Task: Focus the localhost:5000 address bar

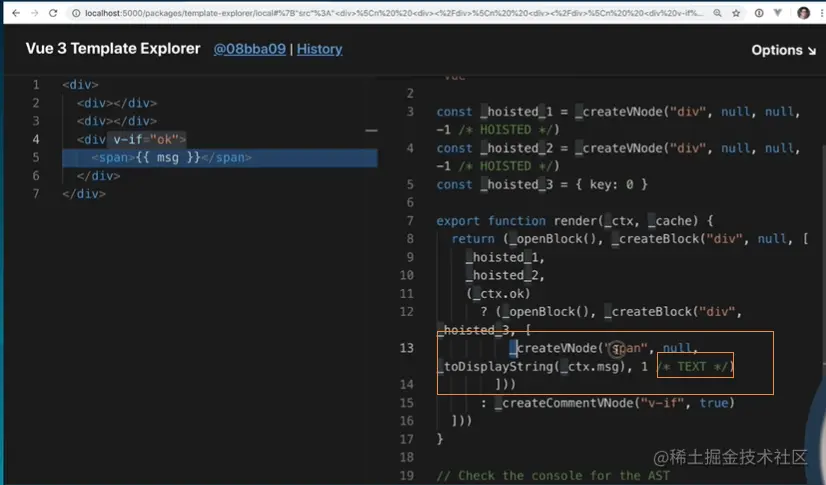Action: tap(394, 13)
